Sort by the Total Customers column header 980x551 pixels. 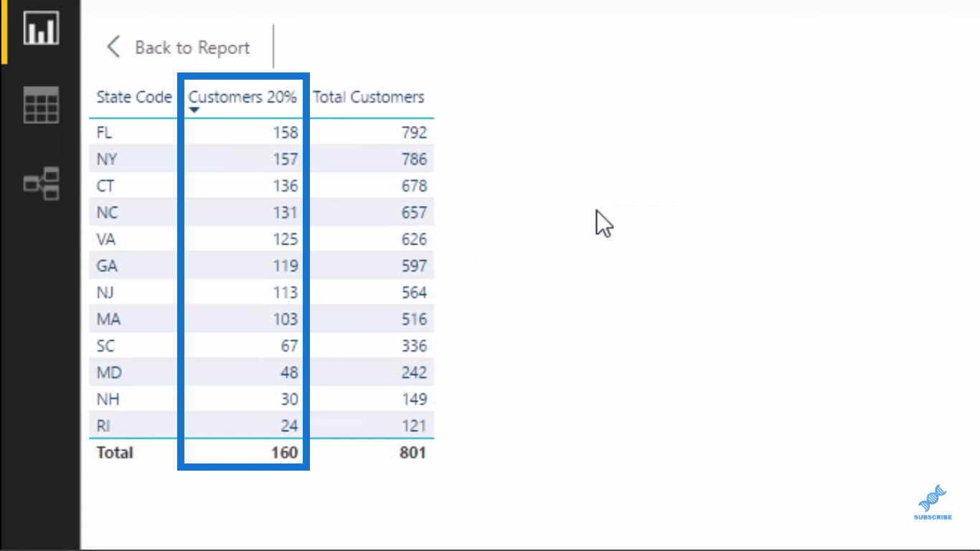(369, 97)
